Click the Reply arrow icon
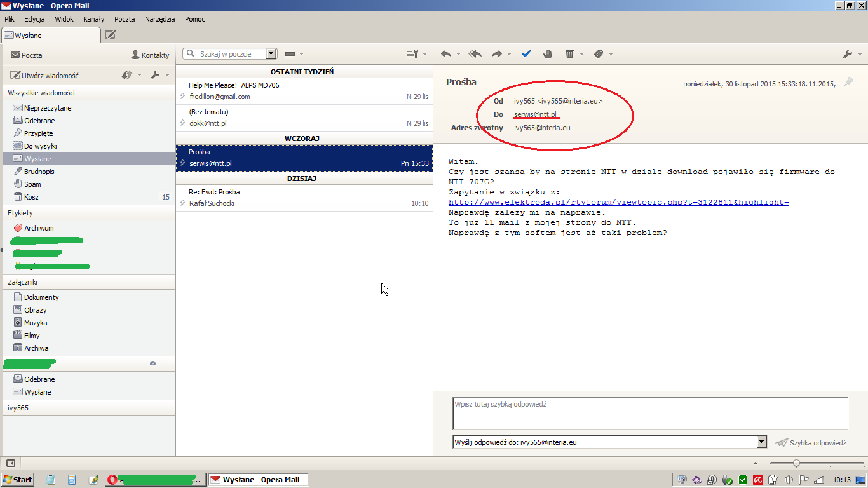Viewport: 868px width, 488px height. (446, 54)
